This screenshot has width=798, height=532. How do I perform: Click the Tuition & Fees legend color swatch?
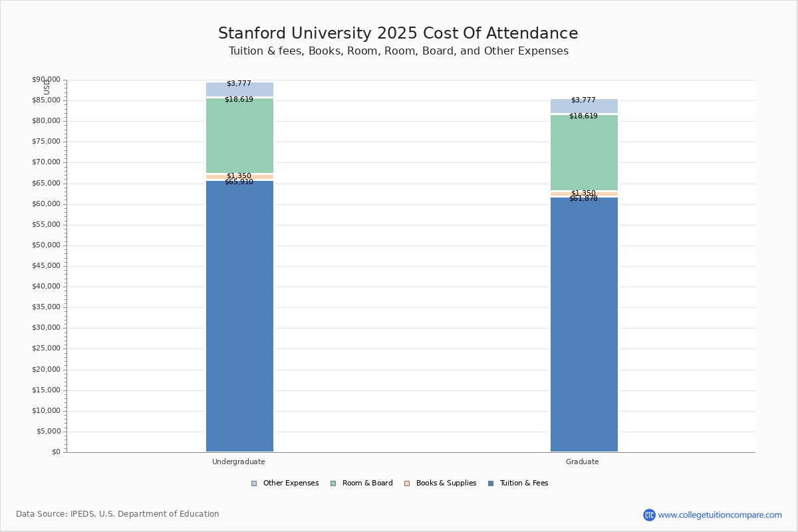click(491, 483)
